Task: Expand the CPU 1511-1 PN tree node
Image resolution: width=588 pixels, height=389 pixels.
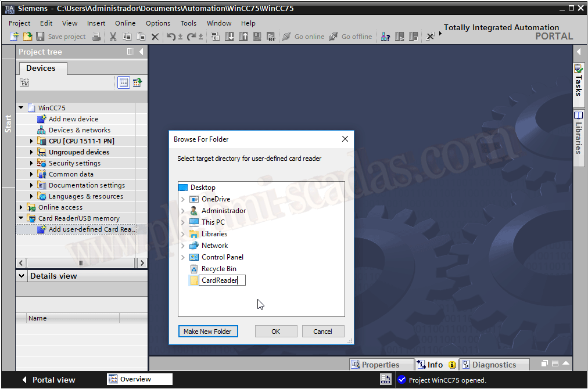Action: point(31,141)
